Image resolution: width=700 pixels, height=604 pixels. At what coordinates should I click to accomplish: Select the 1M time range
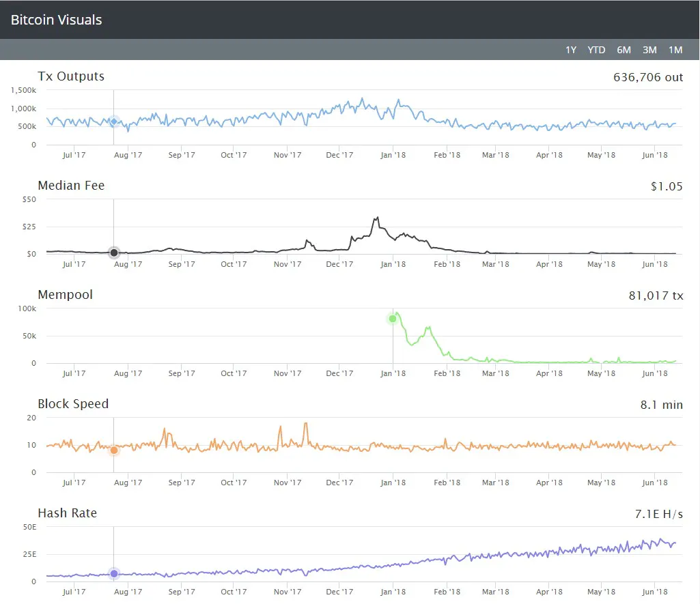[x=675, y=50]
